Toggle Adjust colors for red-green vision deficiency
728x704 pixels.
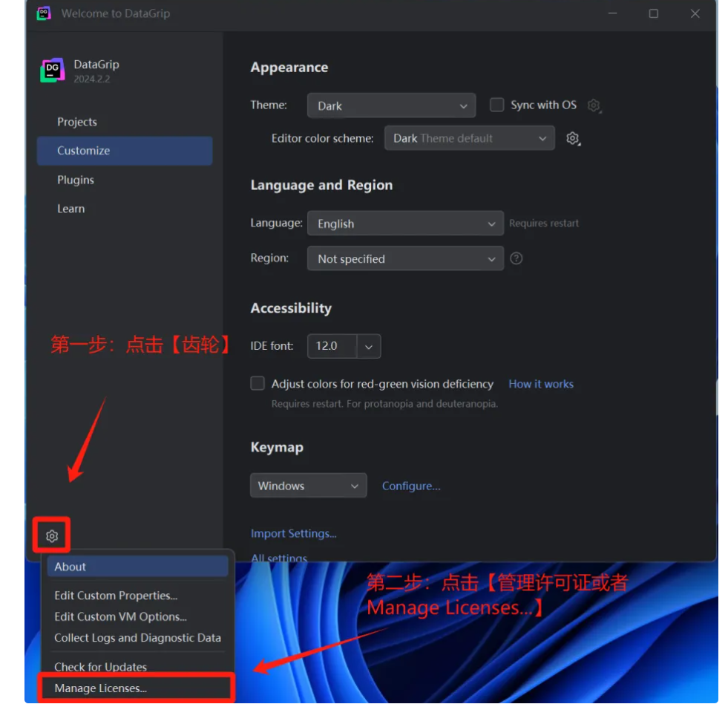pos(258,383)
